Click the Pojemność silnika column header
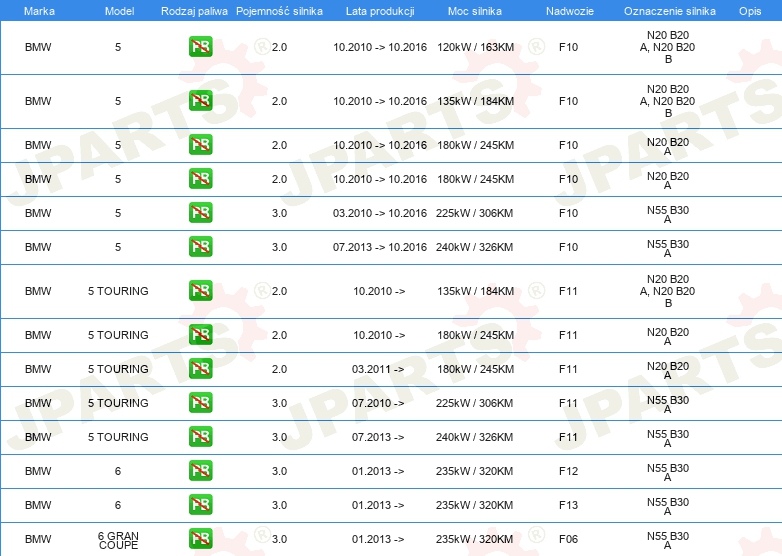Viewport: 782px width, 556px height. click(279, 11)
